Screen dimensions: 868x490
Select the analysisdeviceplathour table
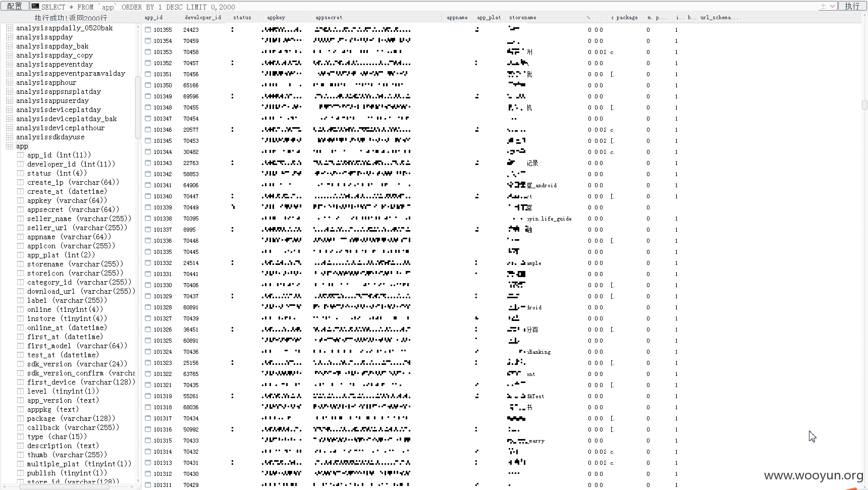point(61,128)
